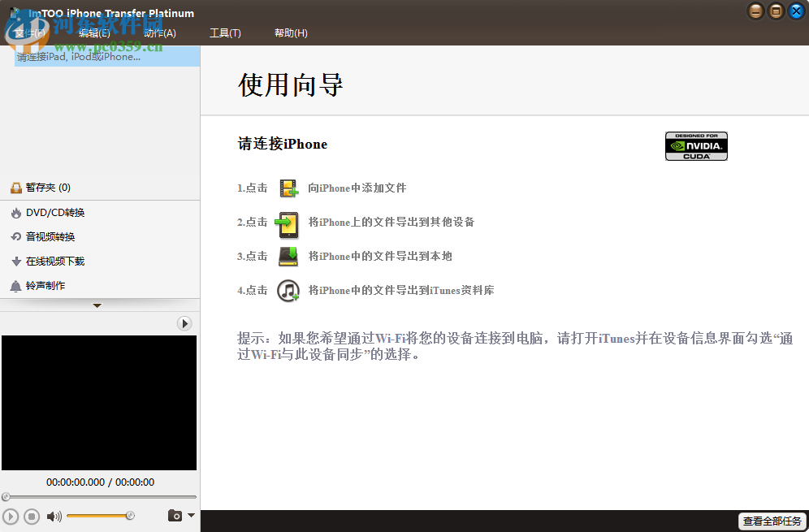This screenshot has width=809, height=532.
Task: Mute the player volume speaker icon
Action: coord(54,515)
